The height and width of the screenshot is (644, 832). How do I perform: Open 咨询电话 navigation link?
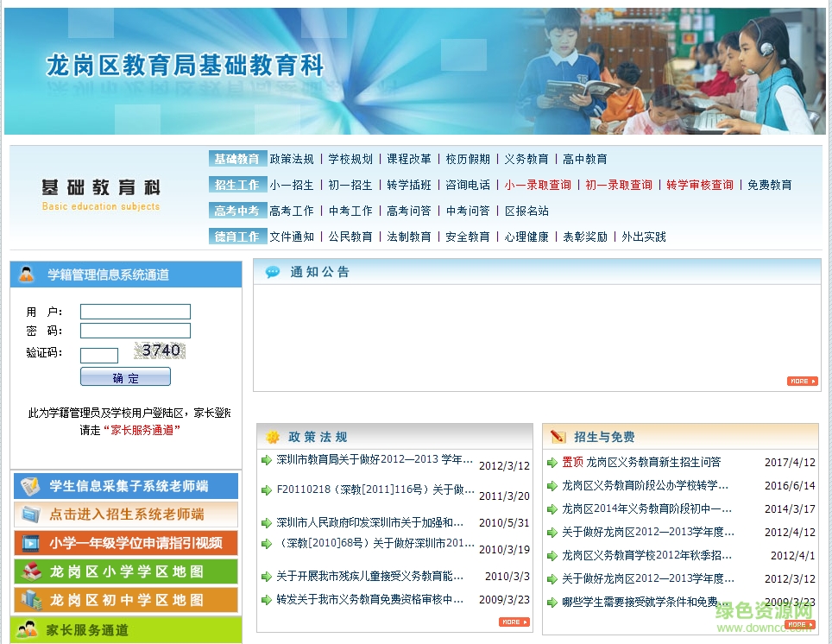(468, 185)
